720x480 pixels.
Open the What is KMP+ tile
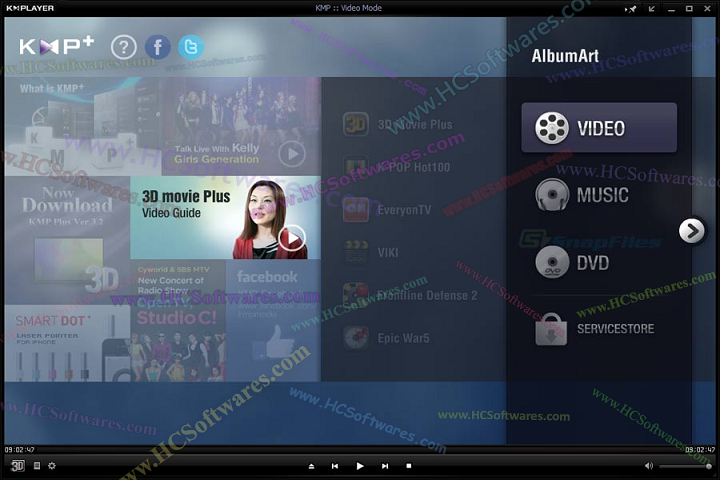(x=83, y=126)
